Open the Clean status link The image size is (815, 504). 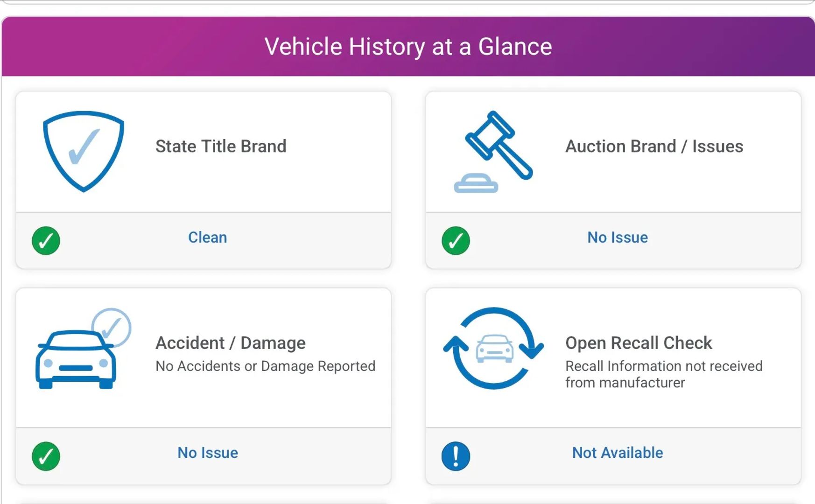(207, 237)
